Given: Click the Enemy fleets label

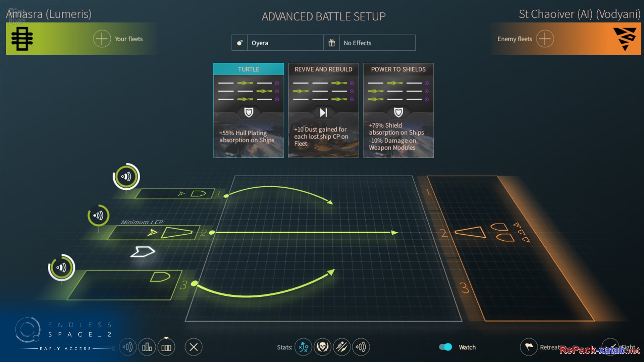Looking at the screenshot, I should pos(515,39).
